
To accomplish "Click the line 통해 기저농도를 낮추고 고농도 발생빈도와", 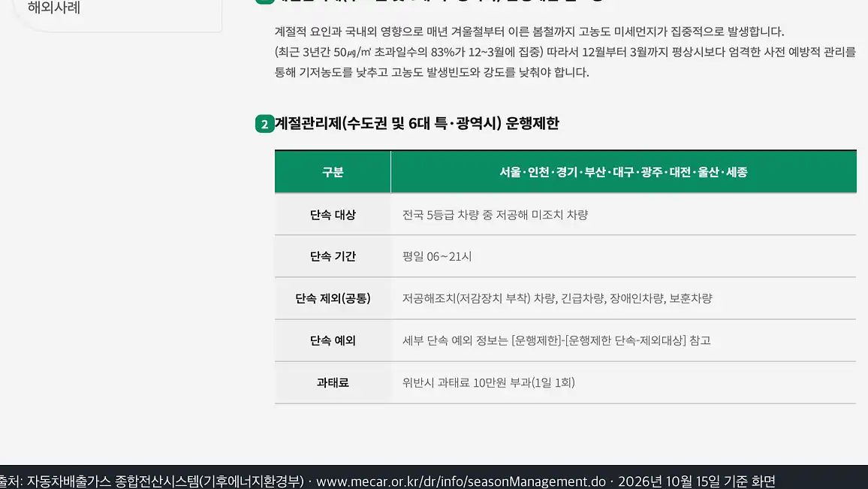I will pyautogui.click(x=432, y=73).
